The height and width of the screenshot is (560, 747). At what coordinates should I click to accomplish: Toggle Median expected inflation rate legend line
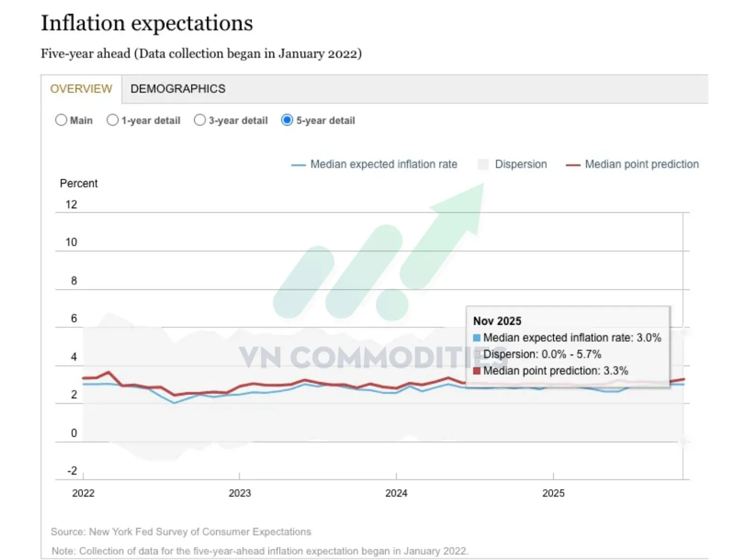click(298, 165)
